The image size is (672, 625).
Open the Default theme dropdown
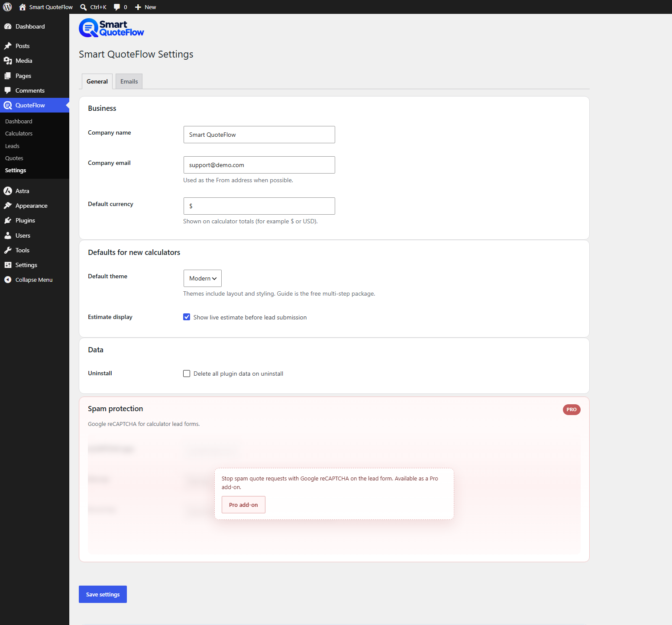click(x=203, y=278)
